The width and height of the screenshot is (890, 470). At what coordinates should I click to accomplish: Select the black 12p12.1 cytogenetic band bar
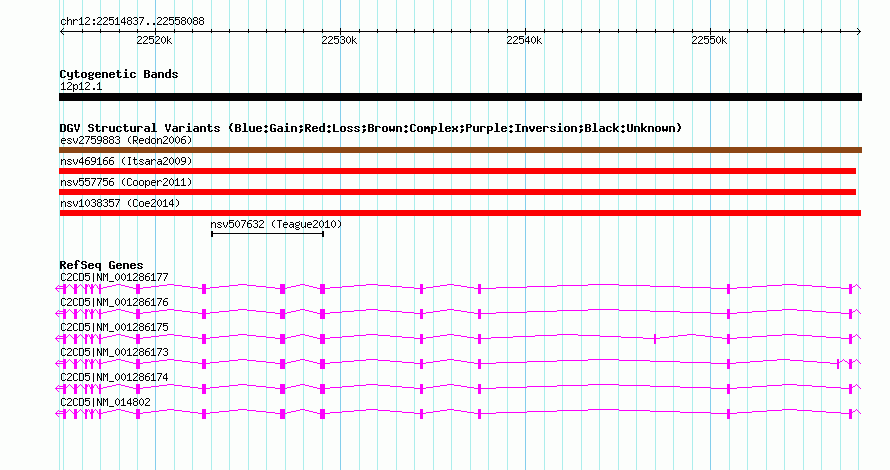point(460,97)
